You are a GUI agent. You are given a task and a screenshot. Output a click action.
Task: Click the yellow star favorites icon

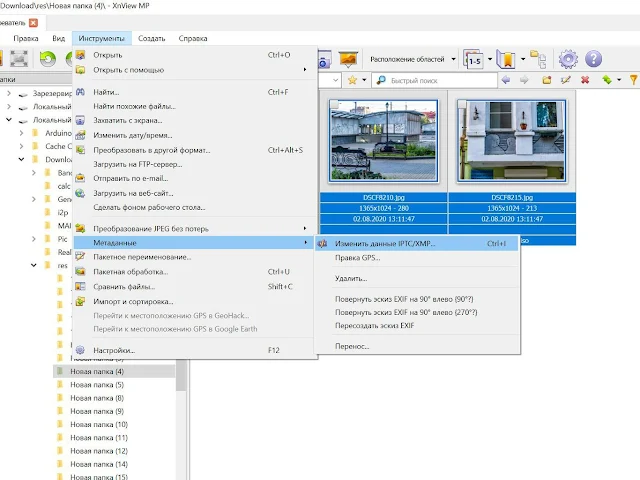[x=352, y=80]
